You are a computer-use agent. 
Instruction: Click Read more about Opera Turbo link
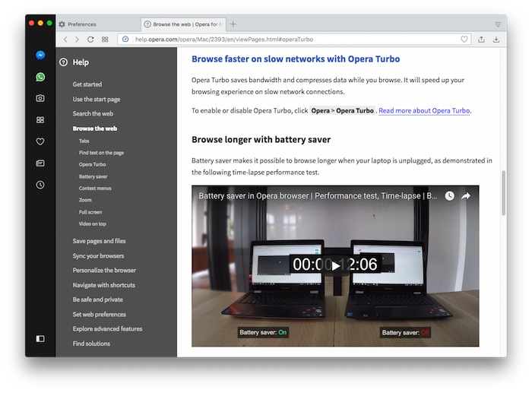[424, 111]
